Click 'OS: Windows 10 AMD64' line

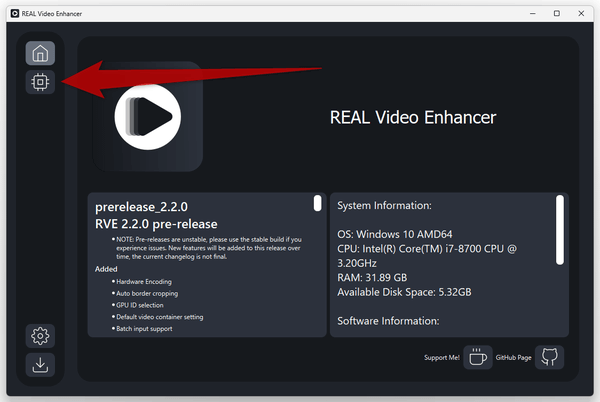click(395, 234)
